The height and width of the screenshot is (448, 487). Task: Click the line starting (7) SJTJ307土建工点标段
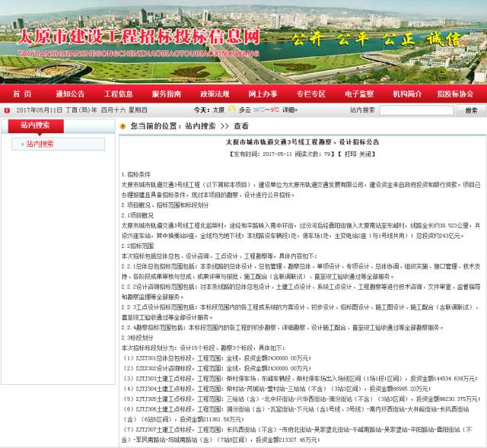[298, 434]
